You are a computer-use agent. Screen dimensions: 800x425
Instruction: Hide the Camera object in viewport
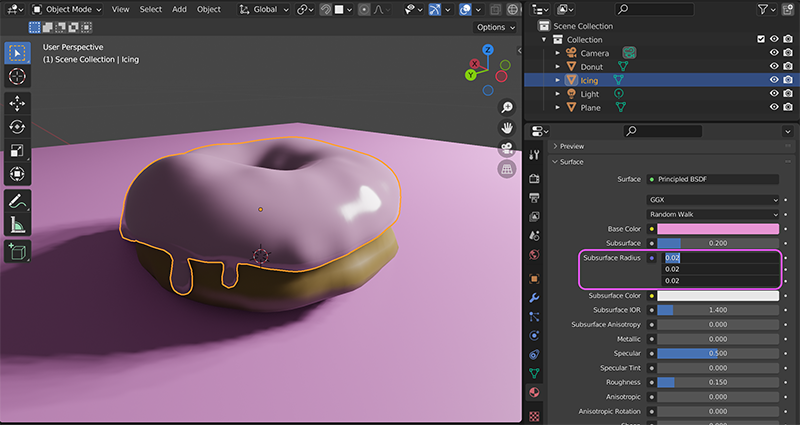click(774, 53)
